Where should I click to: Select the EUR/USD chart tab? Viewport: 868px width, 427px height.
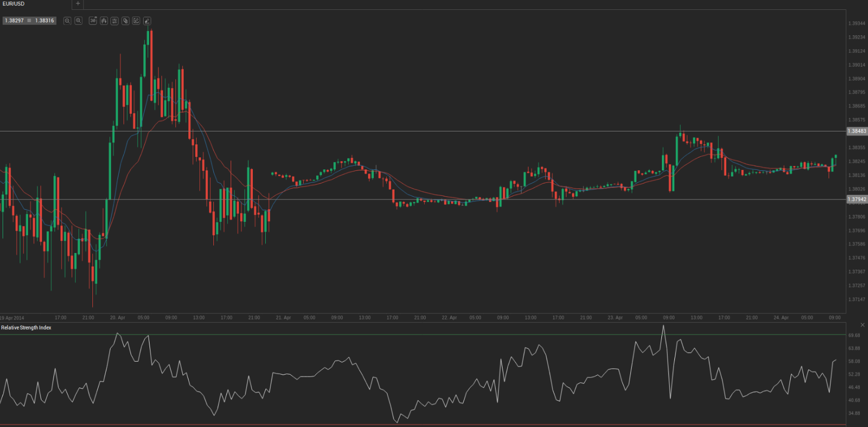click(x=35, y=4)
